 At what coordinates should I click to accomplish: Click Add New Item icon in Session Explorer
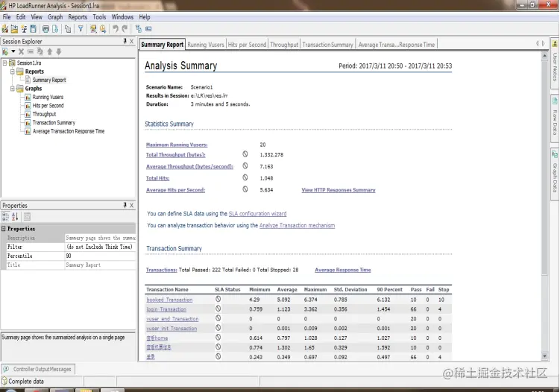tap(5, 51)
